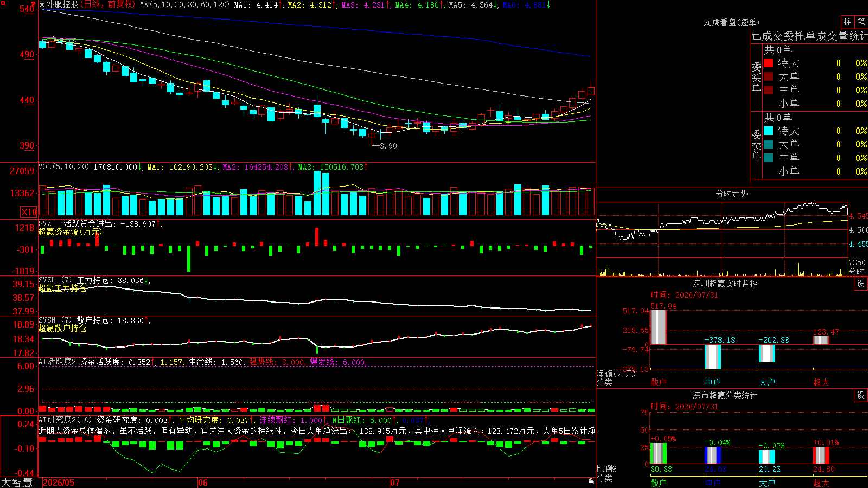Click the 龙虎看盘(逐单) panel title

click(x=731, y=22)
